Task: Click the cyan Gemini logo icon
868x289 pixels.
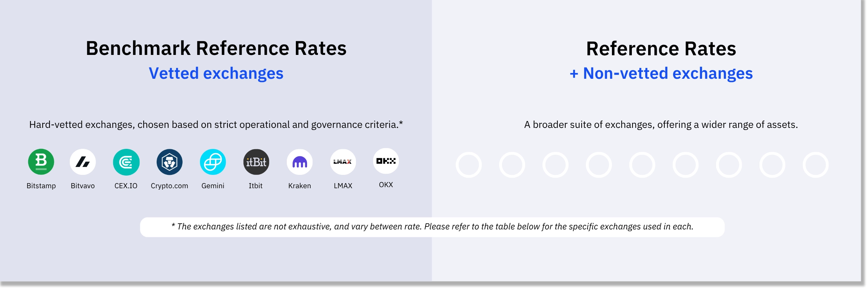Action: (213, 162)
